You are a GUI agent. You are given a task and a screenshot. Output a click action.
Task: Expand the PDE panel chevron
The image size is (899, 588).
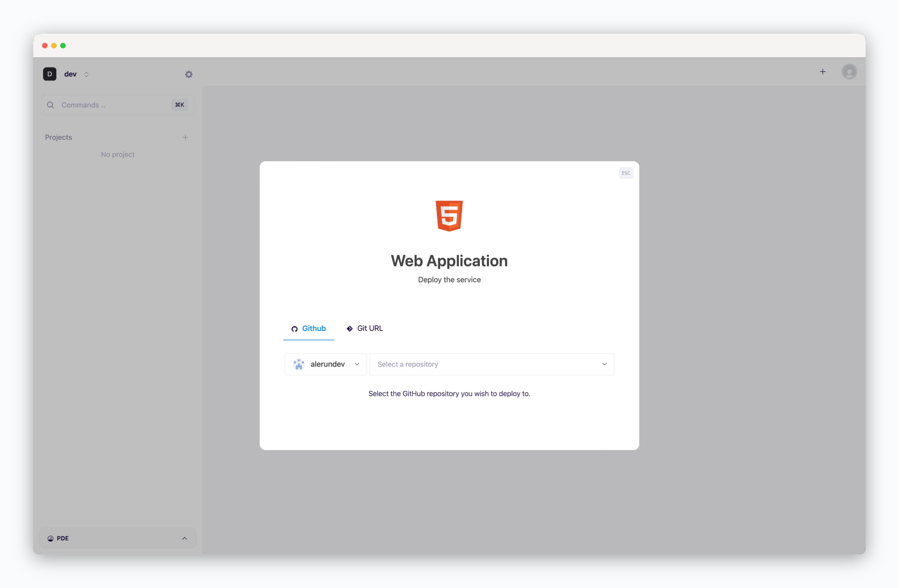pos(184,538)
